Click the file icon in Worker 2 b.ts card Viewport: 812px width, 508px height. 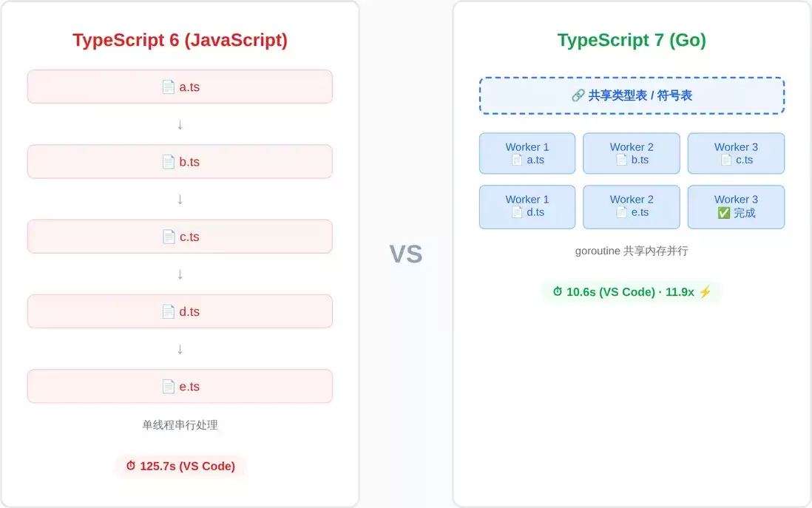(621, 160)
